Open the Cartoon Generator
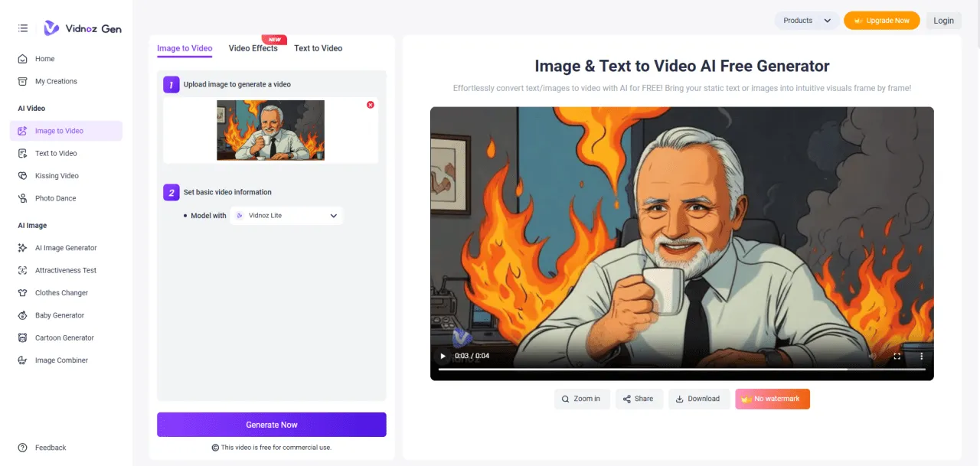980x466 pixels. 65,337
